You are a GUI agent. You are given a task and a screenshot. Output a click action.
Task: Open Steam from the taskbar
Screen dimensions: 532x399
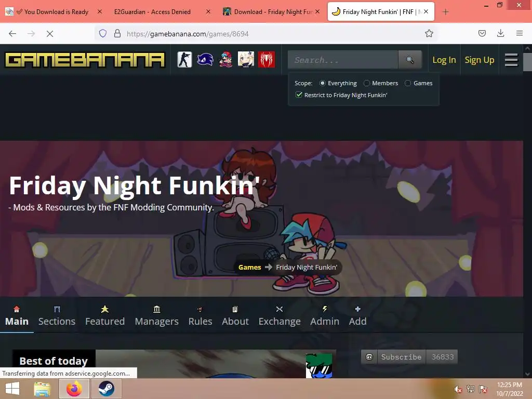point(106,389)
